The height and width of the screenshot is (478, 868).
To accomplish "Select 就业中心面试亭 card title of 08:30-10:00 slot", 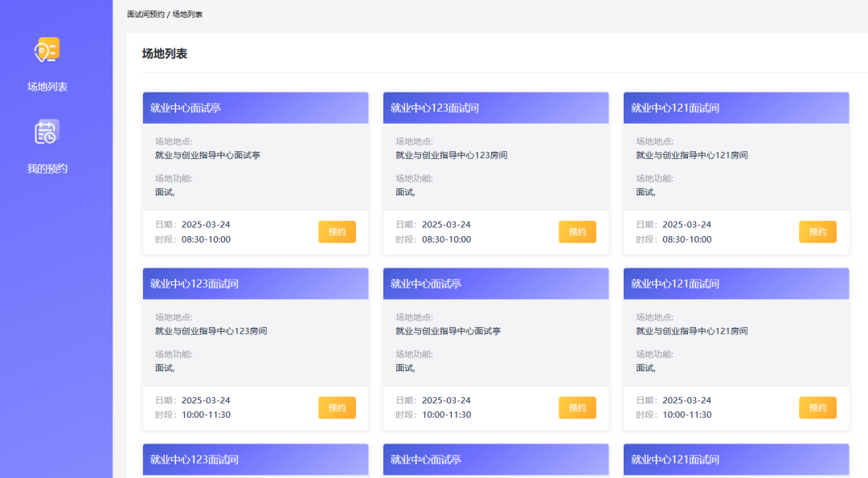I will tap(186, 108).
